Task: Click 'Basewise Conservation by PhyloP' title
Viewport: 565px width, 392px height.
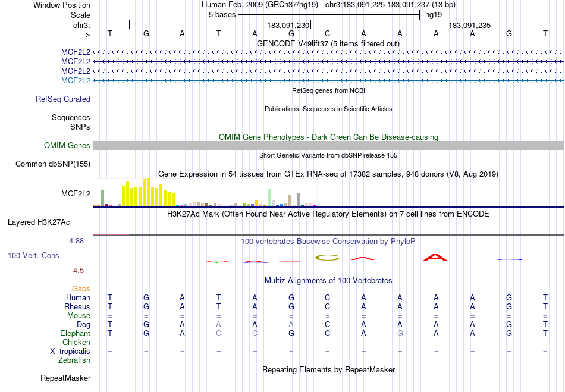Action: point(328,241)
